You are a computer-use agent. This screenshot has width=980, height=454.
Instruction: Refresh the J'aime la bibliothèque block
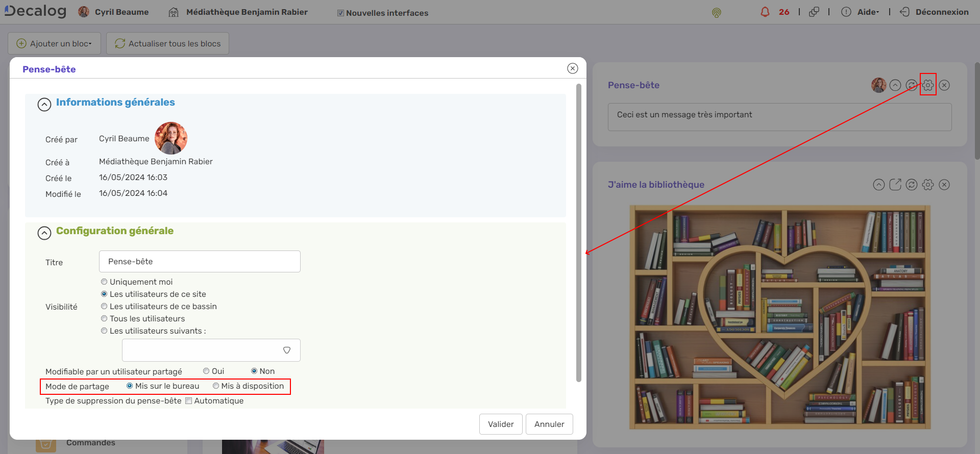pos(911,185)
